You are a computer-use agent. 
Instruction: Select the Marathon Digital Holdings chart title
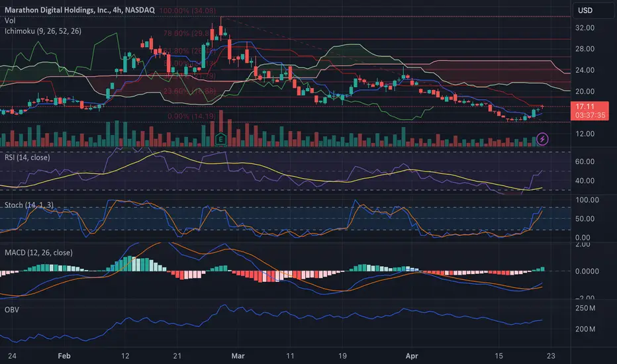(79, 10)
